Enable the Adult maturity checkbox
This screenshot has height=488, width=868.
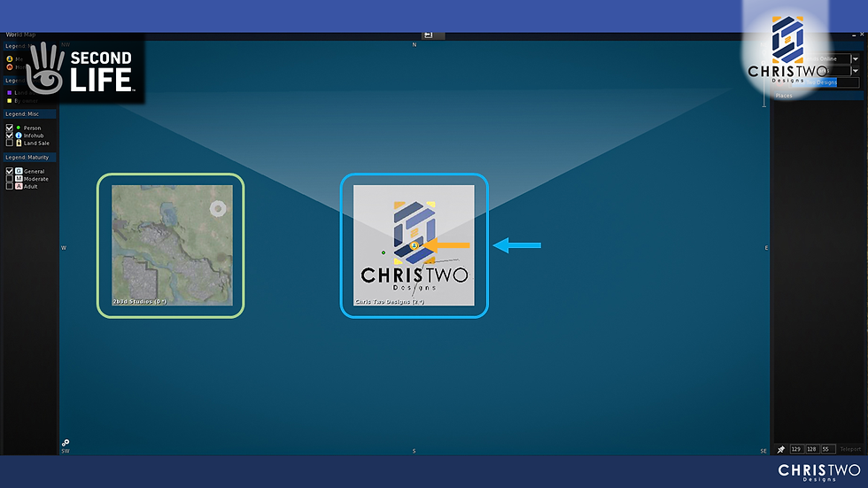click(10, 187)
